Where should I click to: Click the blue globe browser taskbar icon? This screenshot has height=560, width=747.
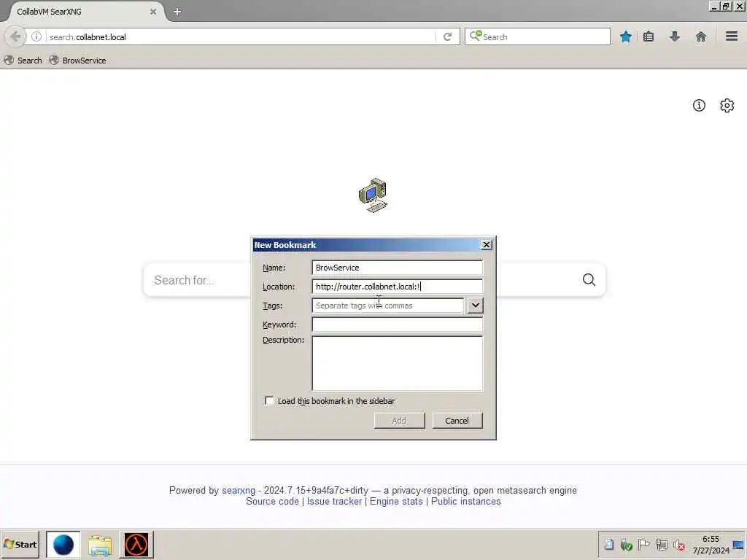[x=63, y=545]
